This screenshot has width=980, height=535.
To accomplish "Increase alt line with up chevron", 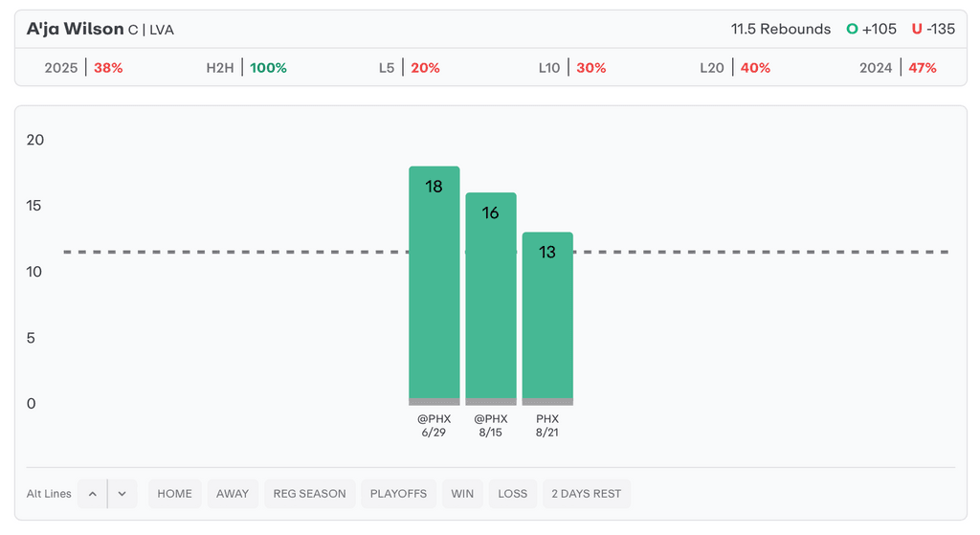I will coord(93,494).
